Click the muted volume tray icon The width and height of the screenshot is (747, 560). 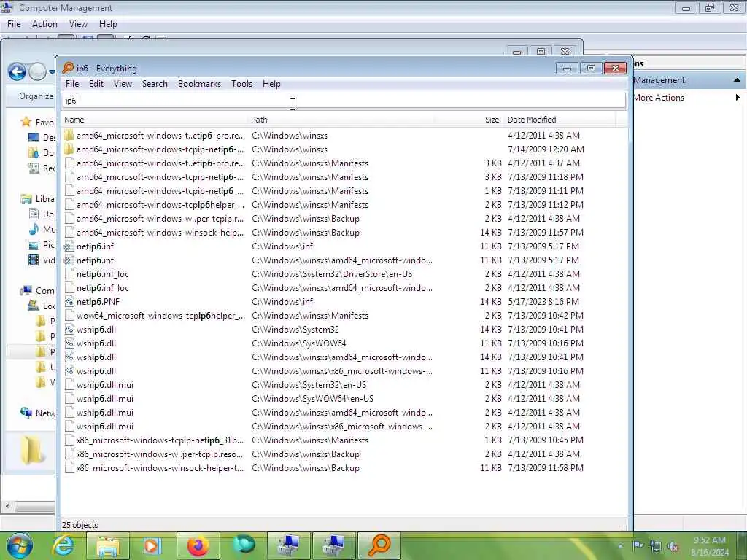(673, 546)
